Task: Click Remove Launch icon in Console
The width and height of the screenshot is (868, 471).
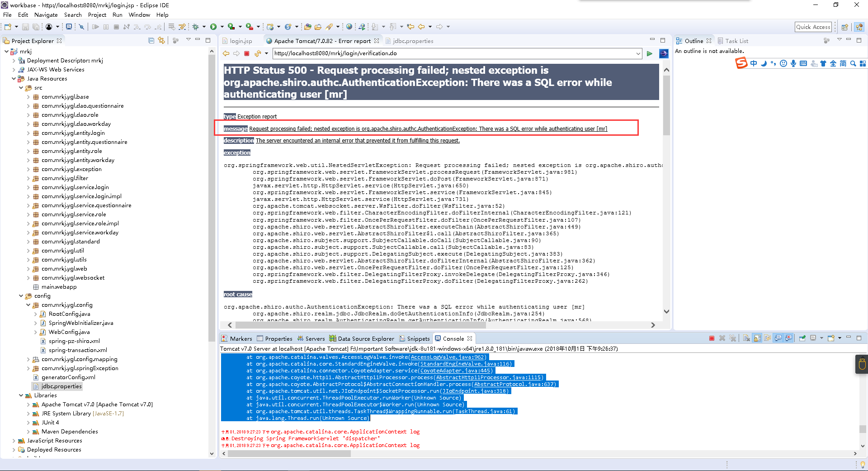Action: click(x=722, y=338)
